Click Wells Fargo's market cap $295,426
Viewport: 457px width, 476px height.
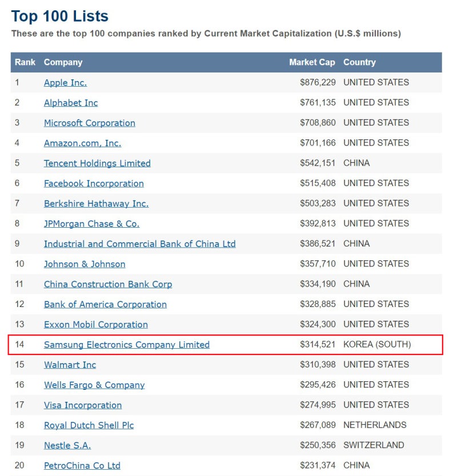[318, 385]
